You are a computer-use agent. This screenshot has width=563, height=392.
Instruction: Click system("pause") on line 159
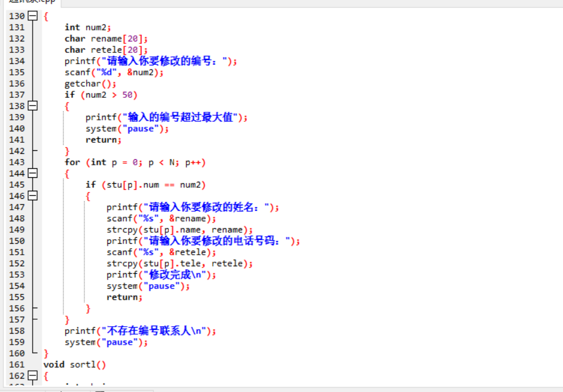pyautogui.click(x=106, y=342)
